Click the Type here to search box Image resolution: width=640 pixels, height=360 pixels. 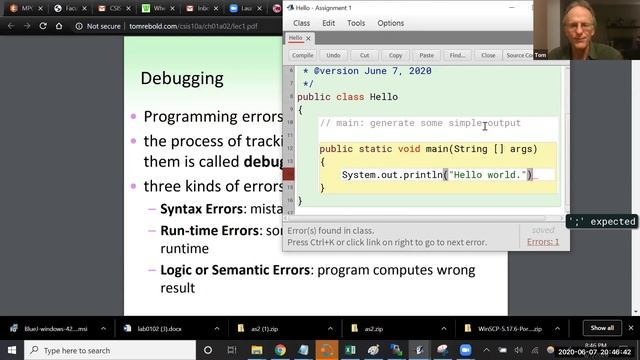coord(110,350)
